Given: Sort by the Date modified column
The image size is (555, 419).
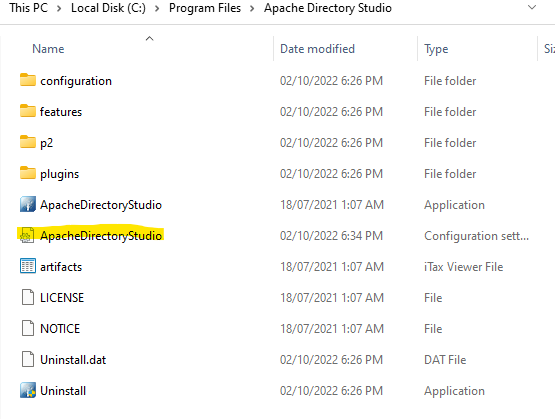Looking at the screenshot, I should tap(317, 49).
